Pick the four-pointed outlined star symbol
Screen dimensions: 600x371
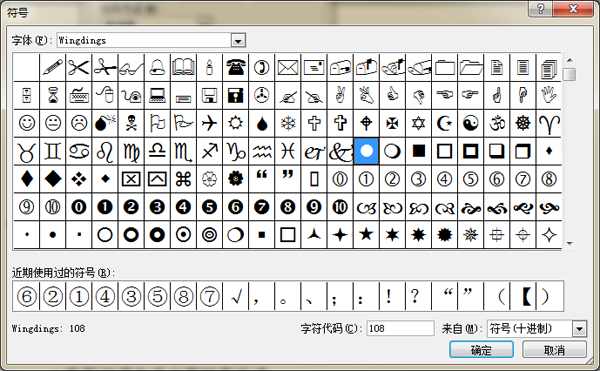tap(549, 234)
